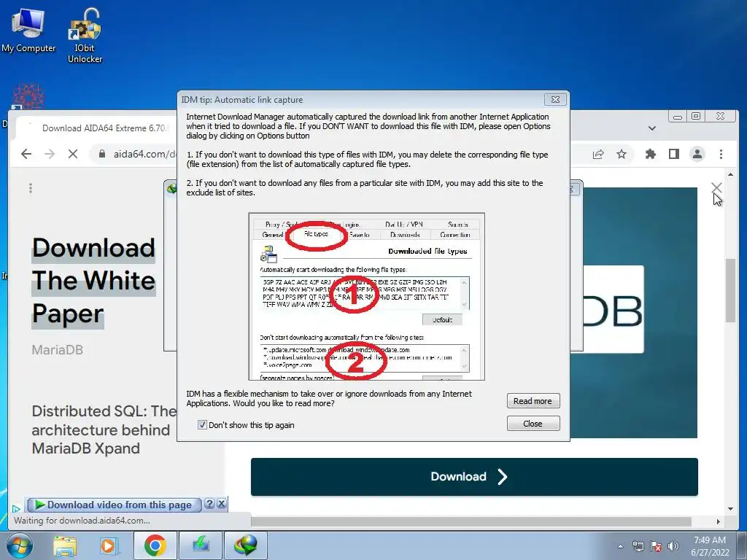Switch to Chrome in taskbar

point(155,545)
